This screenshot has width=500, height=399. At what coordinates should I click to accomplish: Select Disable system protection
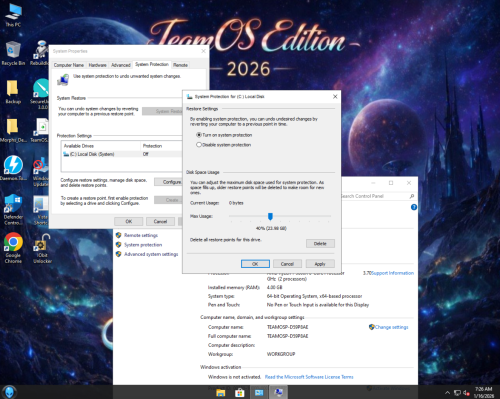tap(224, 145)
